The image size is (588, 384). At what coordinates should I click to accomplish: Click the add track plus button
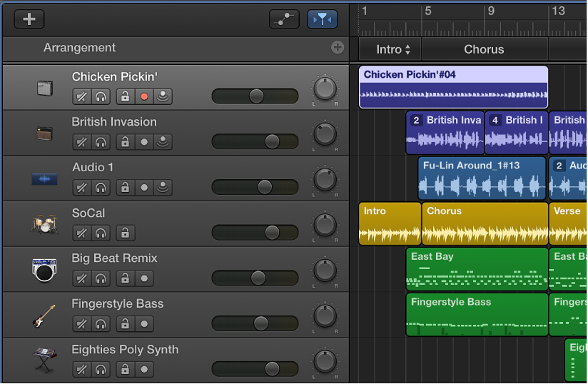point(29,19)
